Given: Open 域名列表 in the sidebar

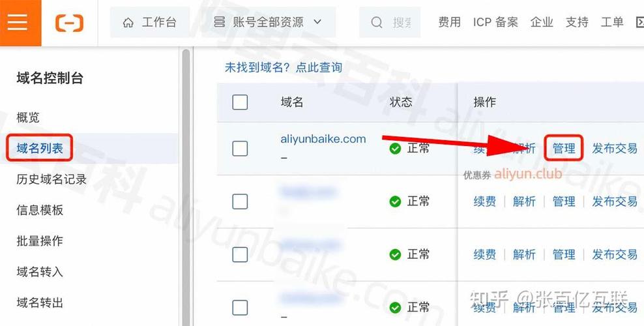Looking at the screenshot, I should 40,148.
